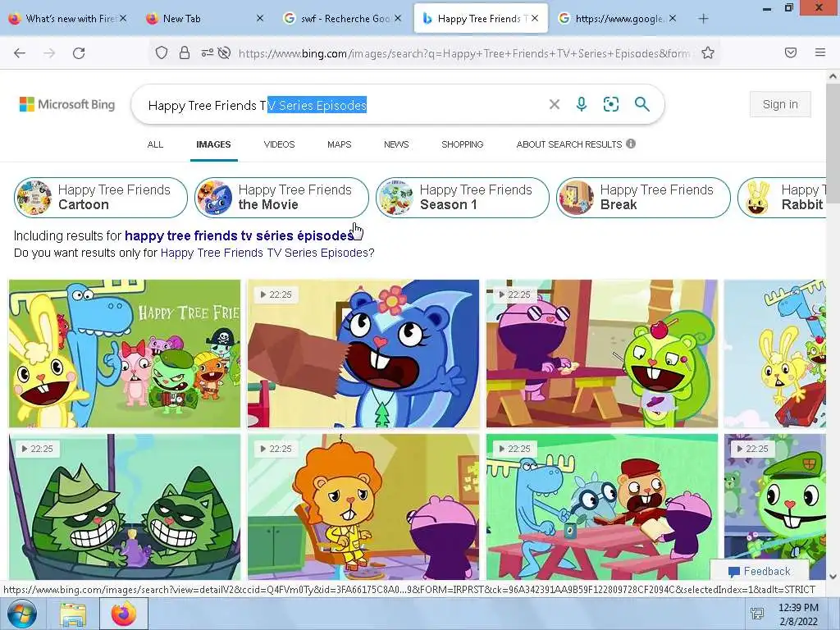Clear the Bing search box text
Viewport: 840px width, 630px height.
[x=555, y=104]
